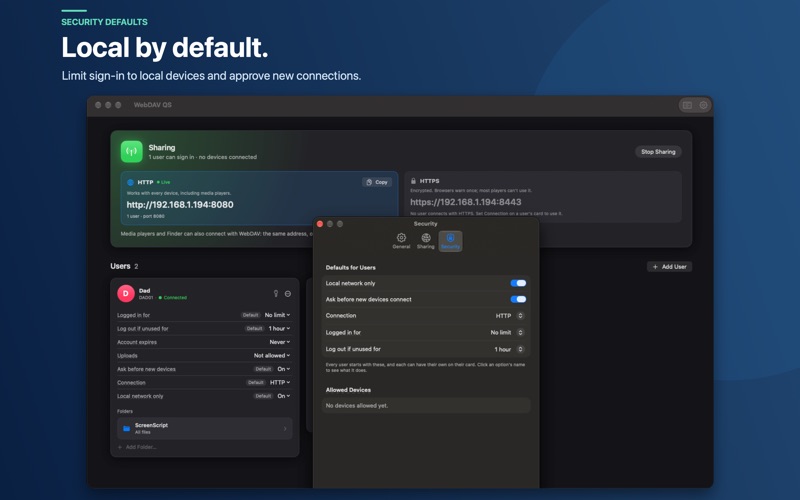Click the blue ScreenScript folder icon
The image size is (800, 500).
127,429
